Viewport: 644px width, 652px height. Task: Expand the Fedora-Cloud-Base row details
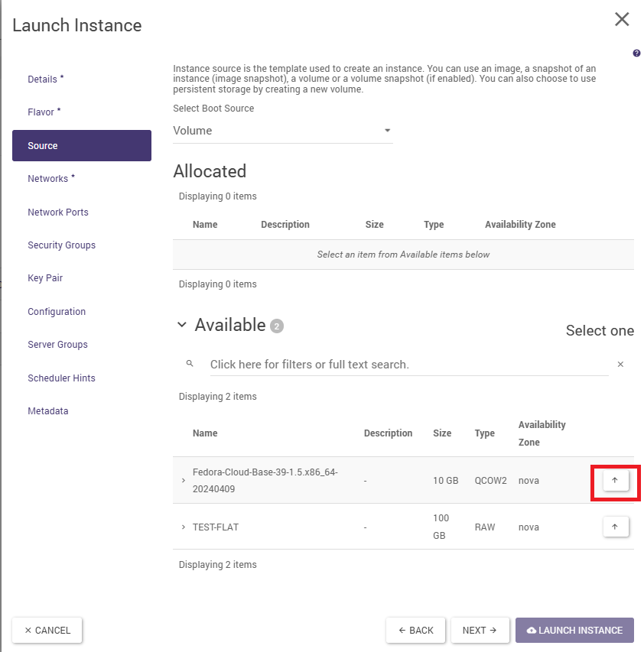tap(184, 481)
